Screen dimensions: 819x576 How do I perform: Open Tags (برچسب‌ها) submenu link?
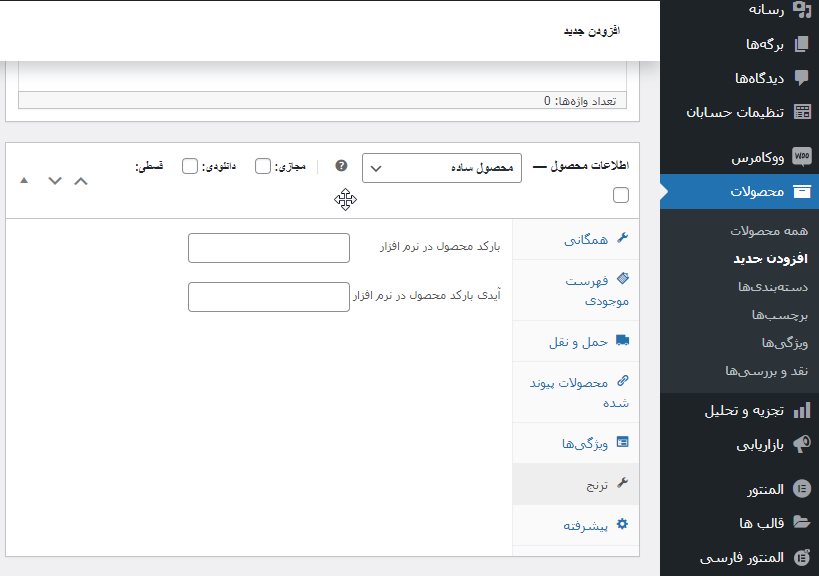coord(779,315)
